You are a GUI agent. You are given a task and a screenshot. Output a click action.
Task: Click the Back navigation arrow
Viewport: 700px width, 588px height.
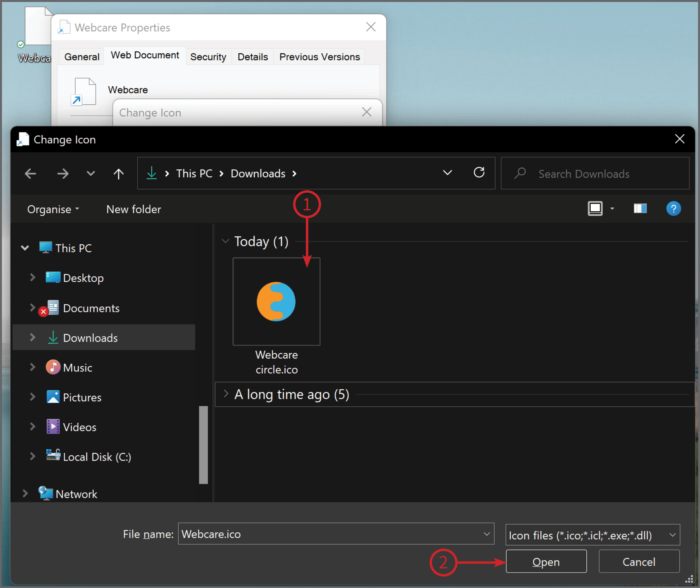[x=30, y=173]
